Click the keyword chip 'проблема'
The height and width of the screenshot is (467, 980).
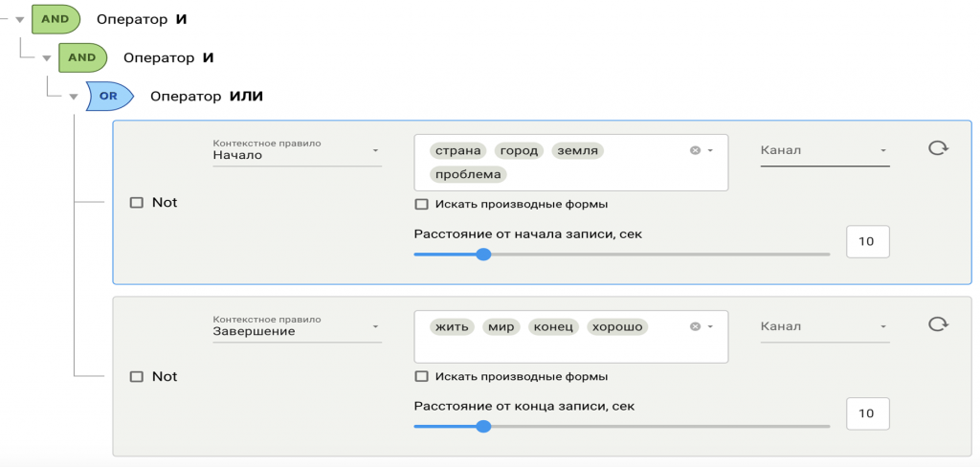point(468,174)
